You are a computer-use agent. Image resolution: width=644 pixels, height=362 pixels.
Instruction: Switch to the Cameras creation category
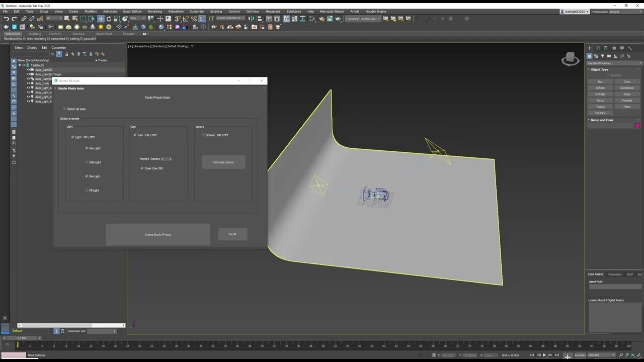click(x=610, y=56)
